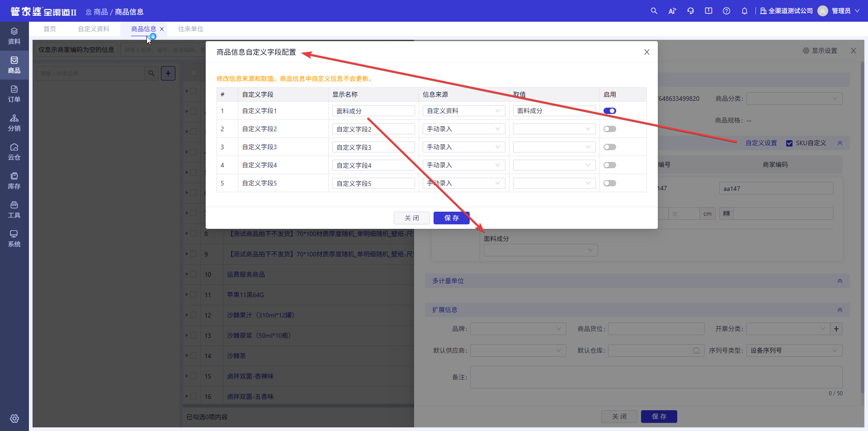This screenshot has width=868, height=431.
Task: Click 保存 at detail panel bottom
Action: click(x=659, y=417)
